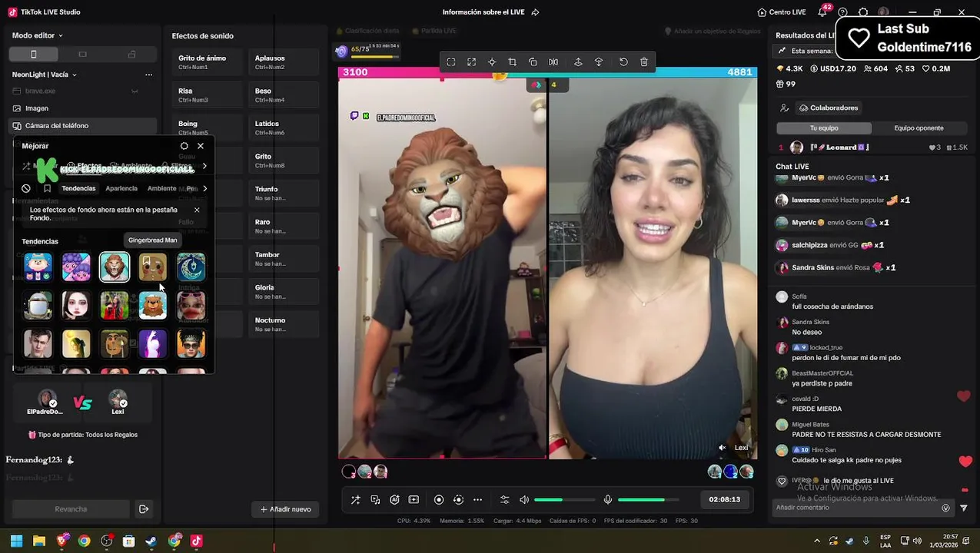Open Centro LIVE
The image size is (980, 553).
tap(781, 12)
